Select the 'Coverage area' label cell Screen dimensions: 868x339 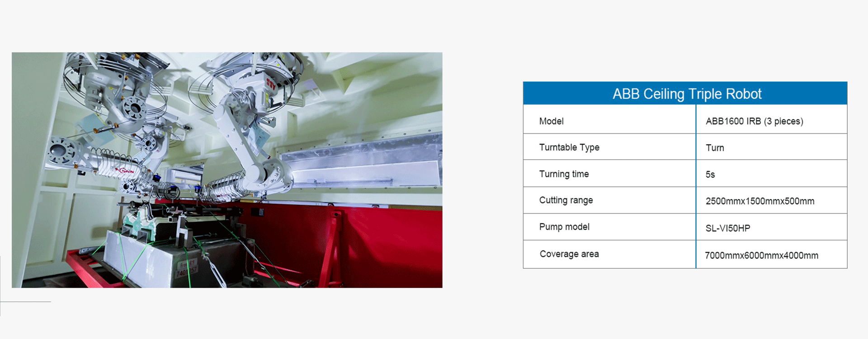(x=609, y=254)
